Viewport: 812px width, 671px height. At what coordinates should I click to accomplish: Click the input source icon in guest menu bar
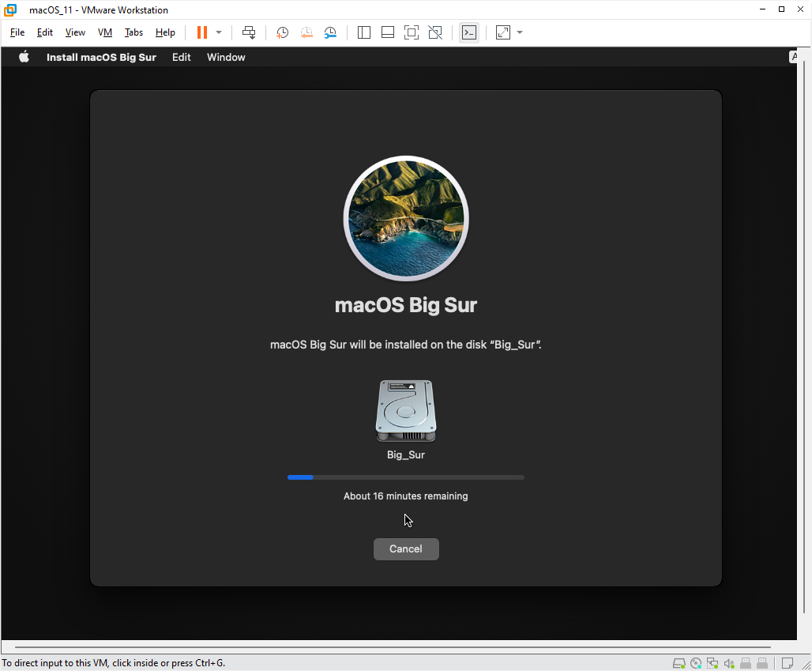(x=793, y=57)
